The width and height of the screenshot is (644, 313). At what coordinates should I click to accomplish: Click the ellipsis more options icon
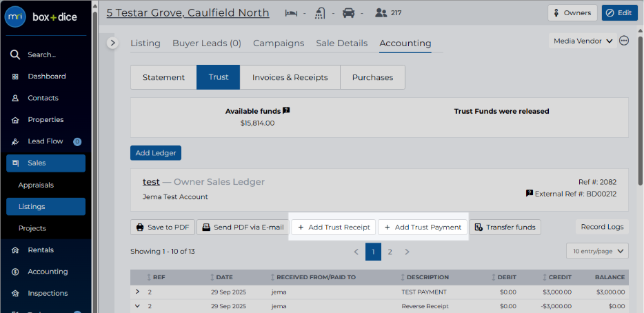pyautogui.click(x=624, y=41)
